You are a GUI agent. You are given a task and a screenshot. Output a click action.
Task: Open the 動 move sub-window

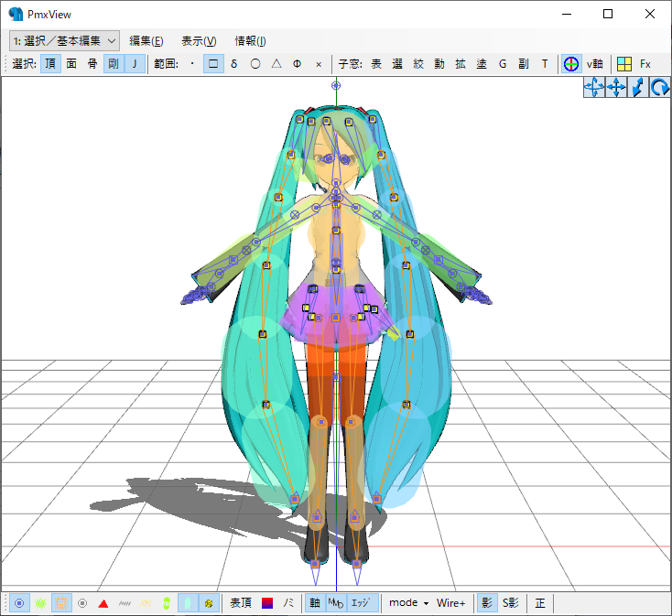[x=439, y=64]
